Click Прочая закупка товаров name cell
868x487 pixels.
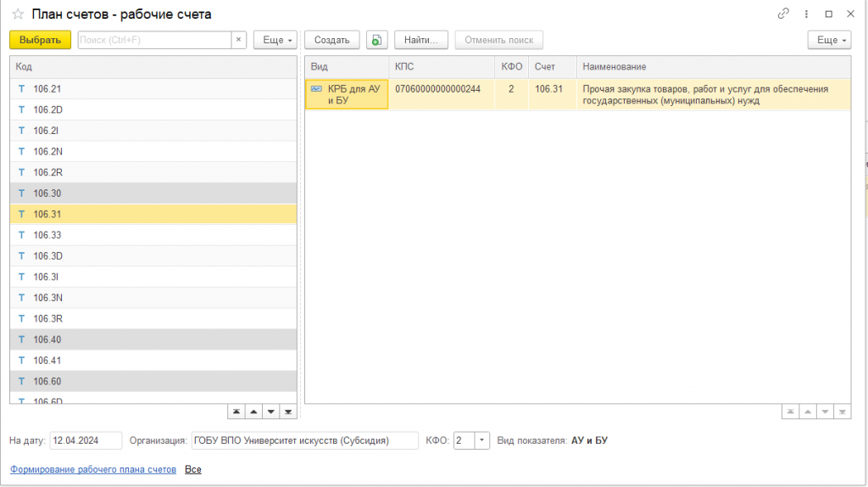coord(714,94)
